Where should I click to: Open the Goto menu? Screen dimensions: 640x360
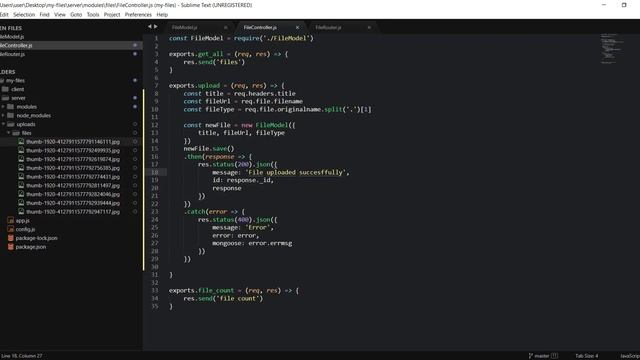(76, 15)
